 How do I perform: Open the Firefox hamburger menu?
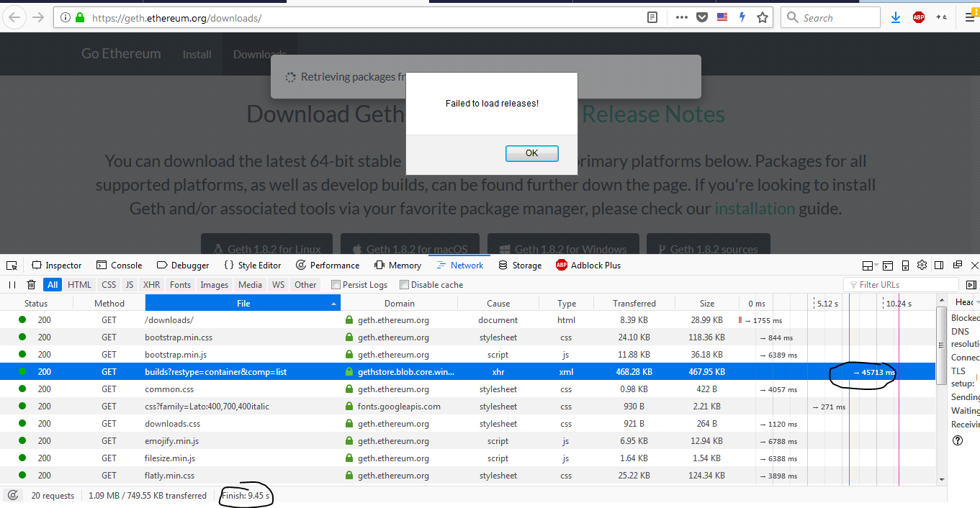[x=968, y=17]
